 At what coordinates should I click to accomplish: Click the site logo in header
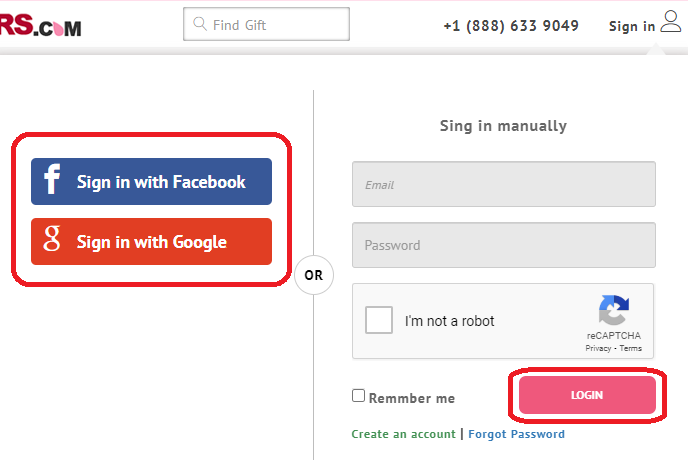[40, 27]
